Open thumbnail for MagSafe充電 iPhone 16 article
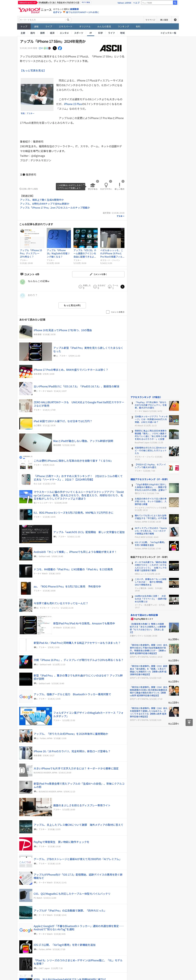Image resolution: width=196 pixels, height=980 pixels. [59, 238]
